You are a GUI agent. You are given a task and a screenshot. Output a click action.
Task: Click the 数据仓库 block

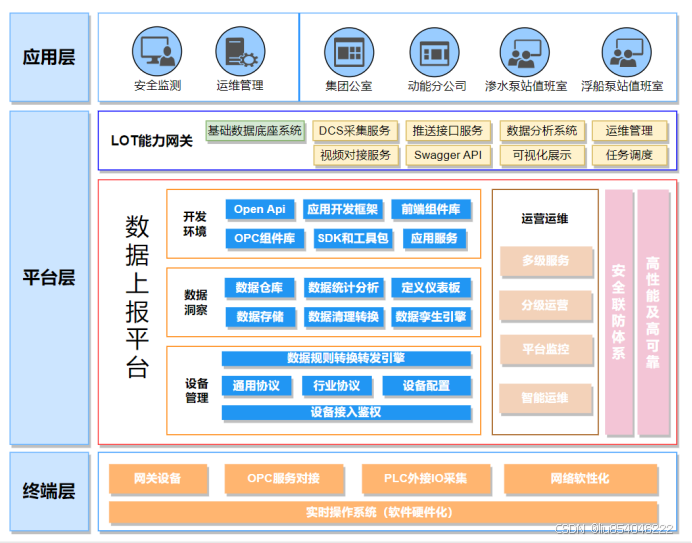click(260, 289)
